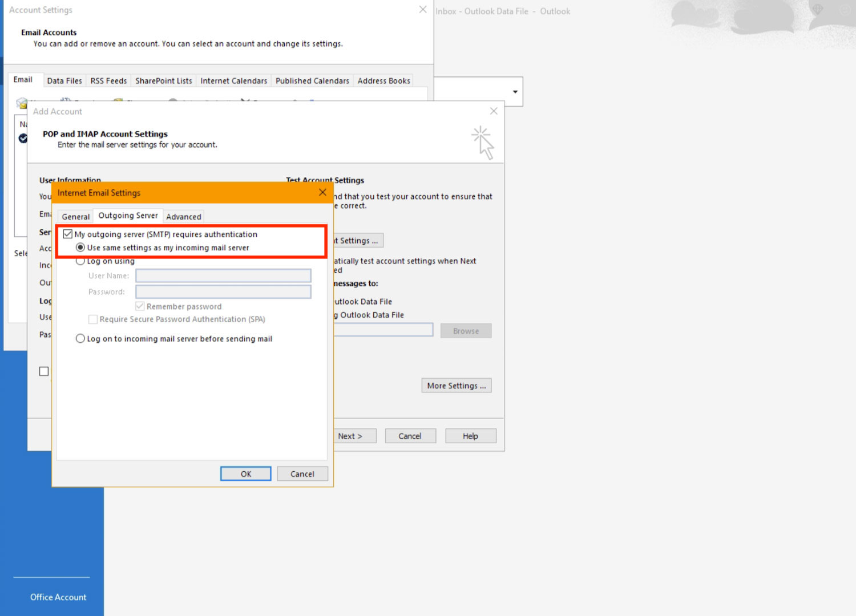Uncheck SMTP requires authentication checkbox
This screenshot has height=616, width=856.
68,234
